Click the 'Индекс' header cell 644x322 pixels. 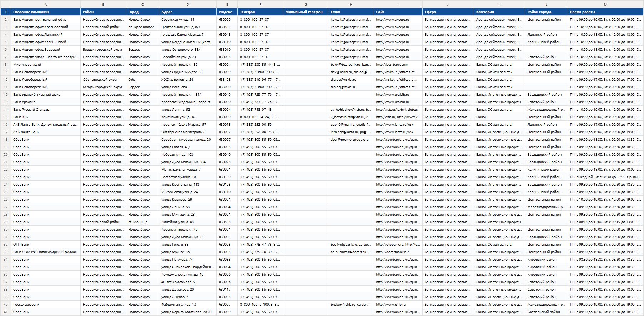tap(227, 12)
